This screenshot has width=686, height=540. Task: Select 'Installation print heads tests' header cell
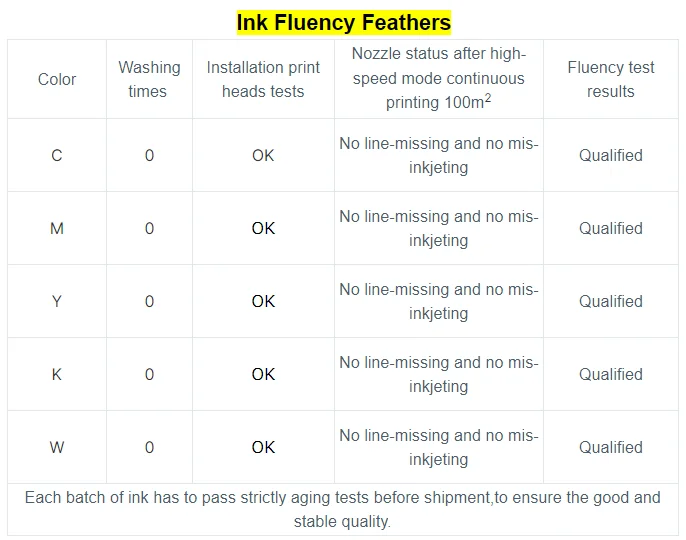[x=263, y=80]
